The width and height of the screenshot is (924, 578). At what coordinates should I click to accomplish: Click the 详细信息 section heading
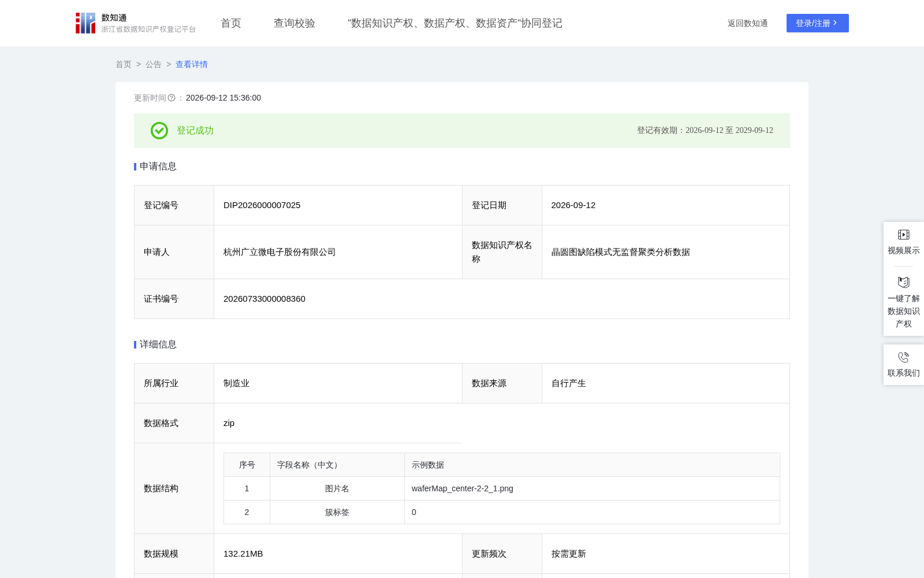pos(158,344)
